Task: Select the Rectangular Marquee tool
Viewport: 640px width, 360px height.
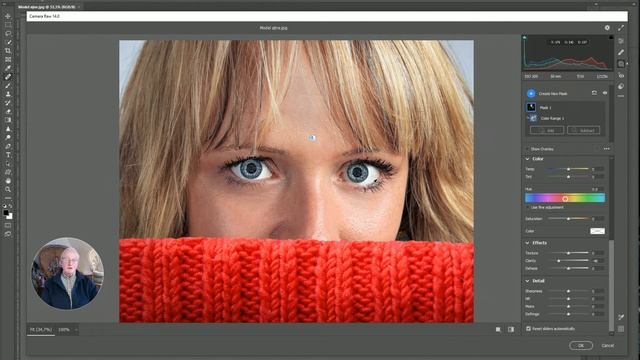Action: click(8, 24)
